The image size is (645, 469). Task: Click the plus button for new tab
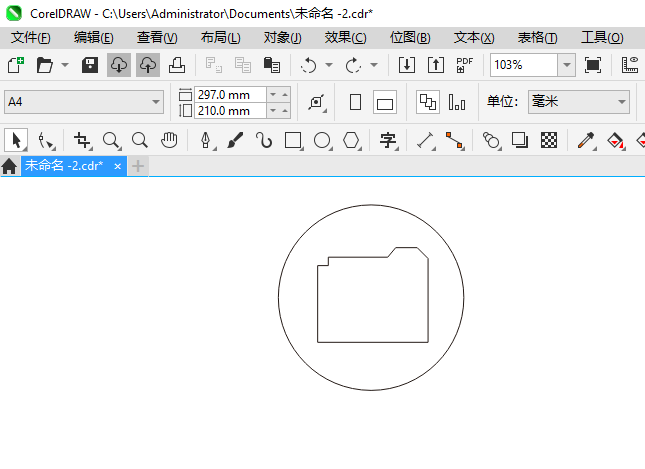(x=138, y=166)
